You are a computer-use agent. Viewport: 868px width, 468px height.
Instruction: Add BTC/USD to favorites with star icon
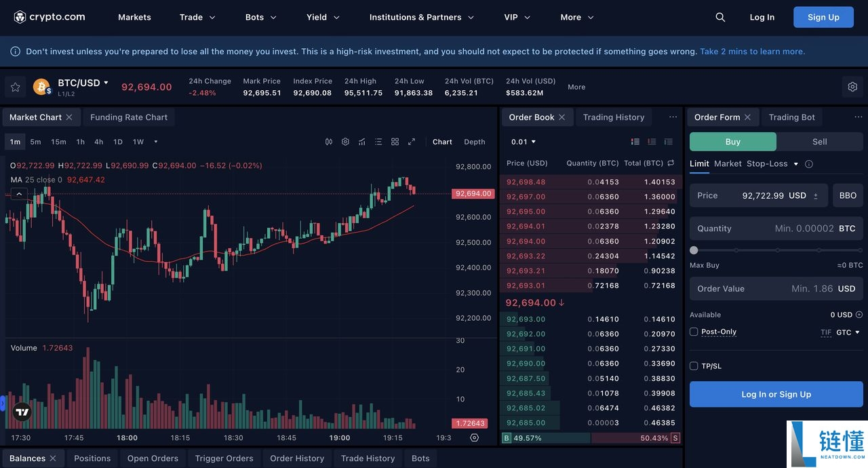pos(15,87)
